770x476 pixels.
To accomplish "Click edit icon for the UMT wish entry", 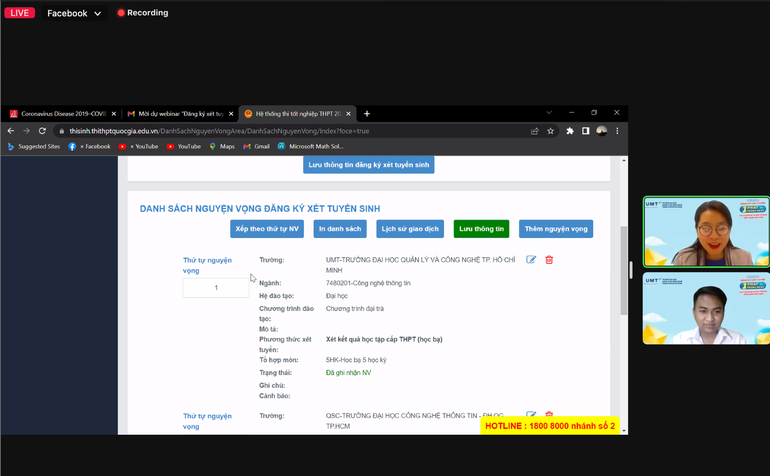I will 531,260.
